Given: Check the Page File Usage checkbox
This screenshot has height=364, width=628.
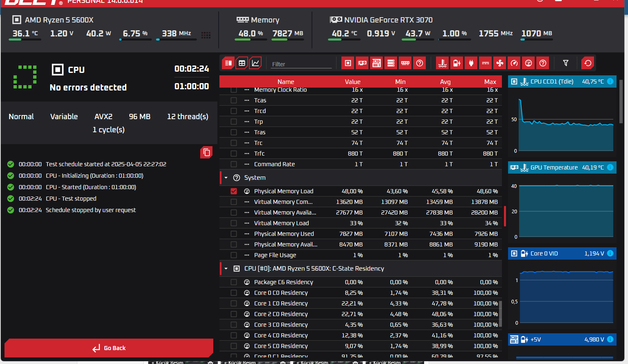Looking at the screenshot, I should coord(234,255).
